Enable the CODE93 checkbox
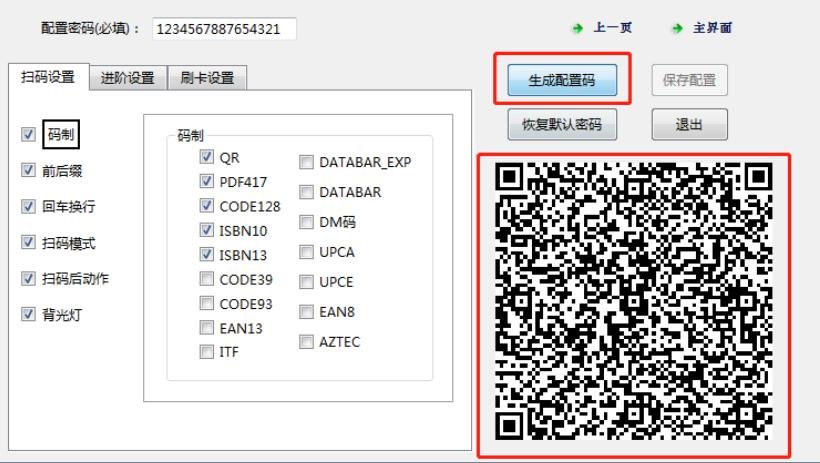820x463 pixels. coord(207,303)
